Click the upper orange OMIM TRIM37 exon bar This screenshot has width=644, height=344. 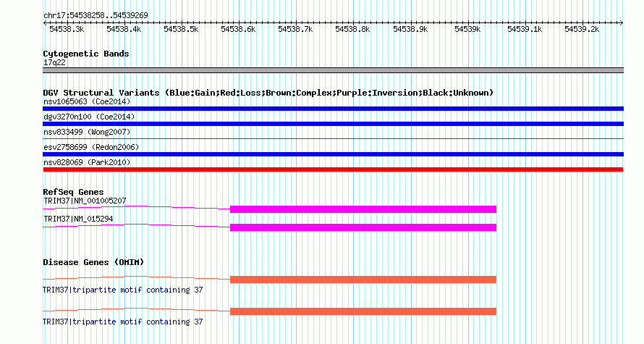(x=363, y=280)
